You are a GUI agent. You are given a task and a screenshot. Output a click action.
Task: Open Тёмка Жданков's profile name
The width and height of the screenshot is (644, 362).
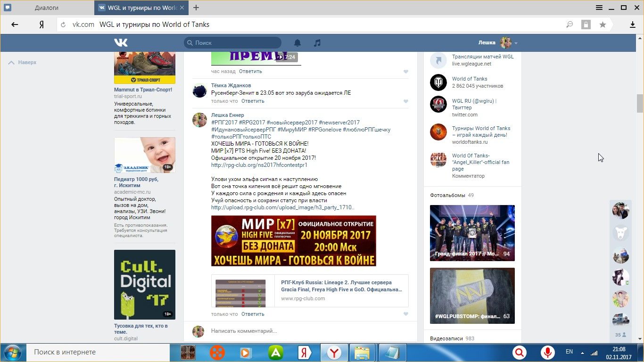pos(231,85)
